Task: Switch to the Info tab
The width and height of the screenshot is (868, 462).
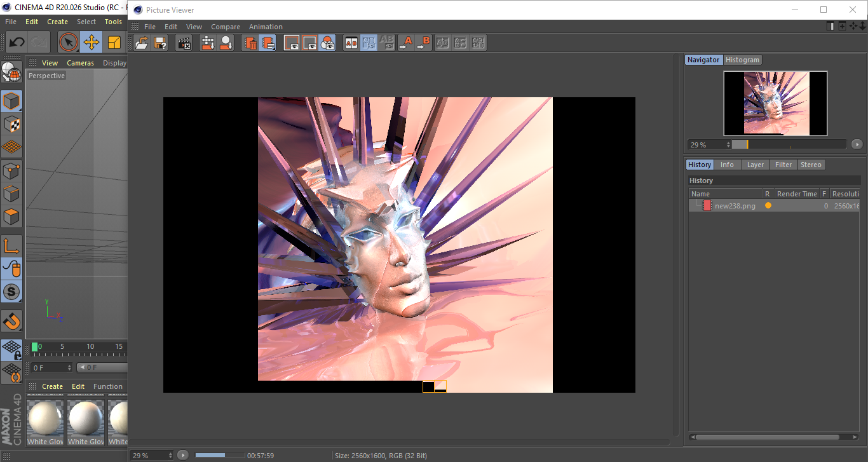Action: (727, 165)
